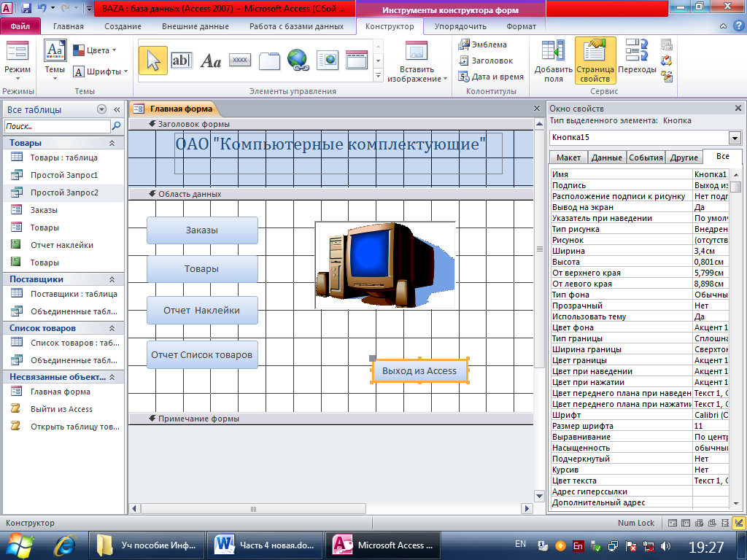Select the web browser control
The image size is (747, 560).
pyautogui.click(x=328, y=61)
